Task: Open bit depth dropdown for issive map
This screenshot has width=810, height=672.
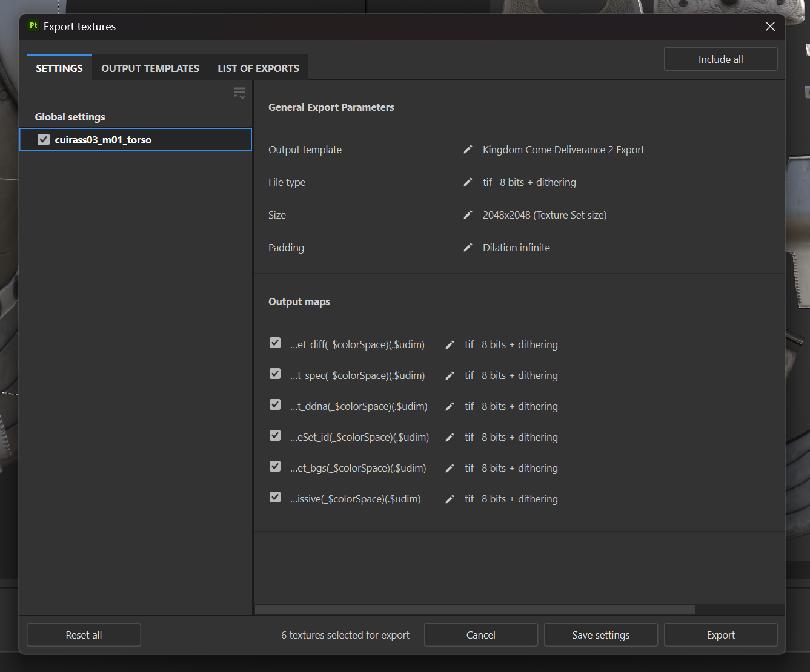Action: (x=520, y=499)
